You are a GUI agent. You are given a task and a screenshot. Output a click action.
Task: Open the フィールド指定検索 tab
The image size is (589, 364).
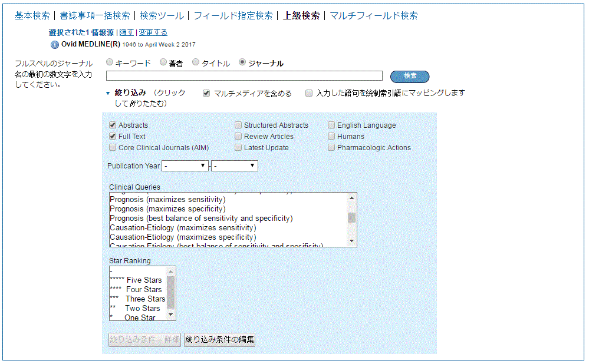[x=233, y=15]
